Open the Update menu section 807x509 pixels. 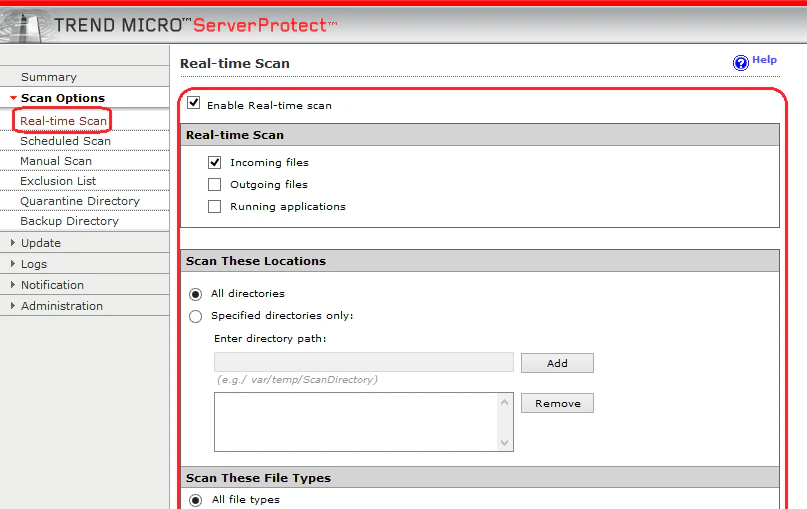(x=41, y=243)
